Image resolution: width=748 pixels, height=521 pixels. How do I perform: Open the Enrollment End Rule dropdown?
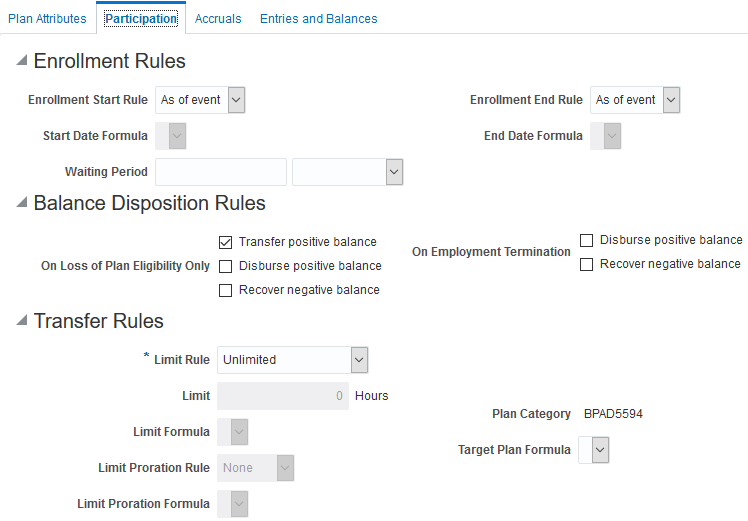(671, 100)
